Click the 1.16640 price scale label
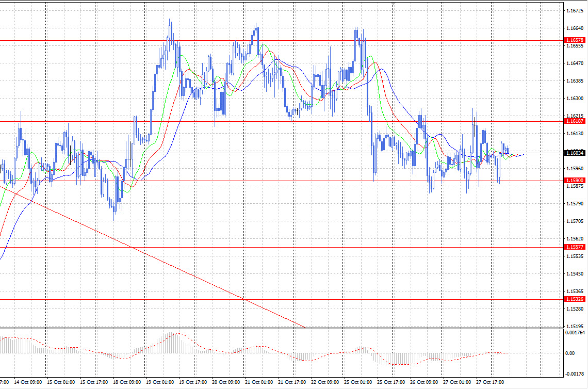The width and height of the screenshot is (588, 389). 575,28
